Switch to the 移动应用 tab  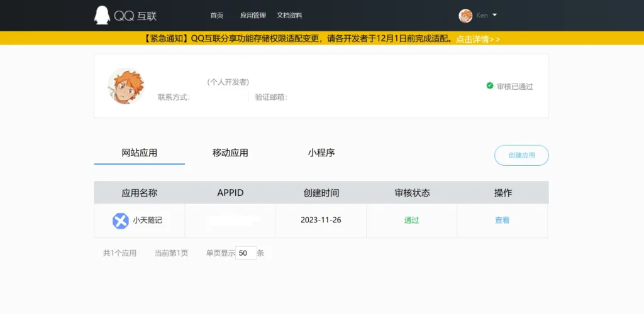pyautogui.click(x=230, y=153)
